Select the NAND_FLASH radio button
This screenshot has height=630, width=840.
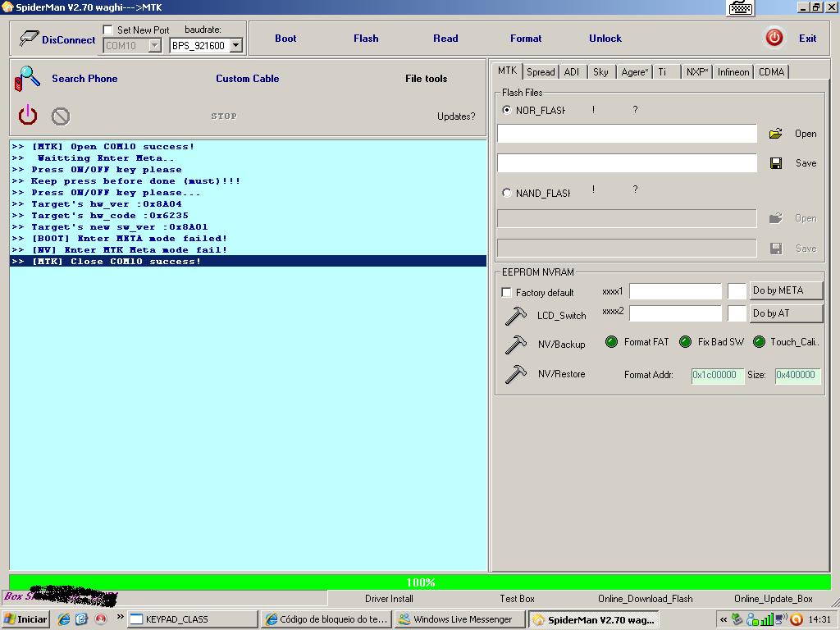tap(506, 193)
